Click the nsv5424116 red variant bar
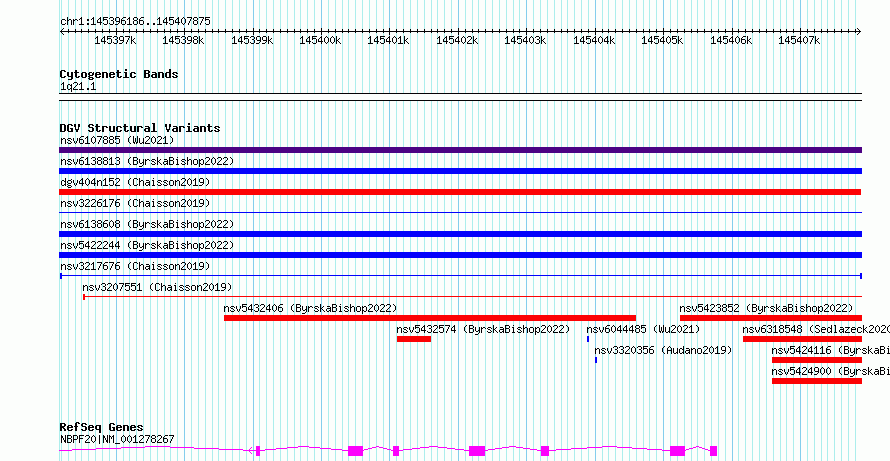This screenshot has width=890, height=461. pos(817,360)
